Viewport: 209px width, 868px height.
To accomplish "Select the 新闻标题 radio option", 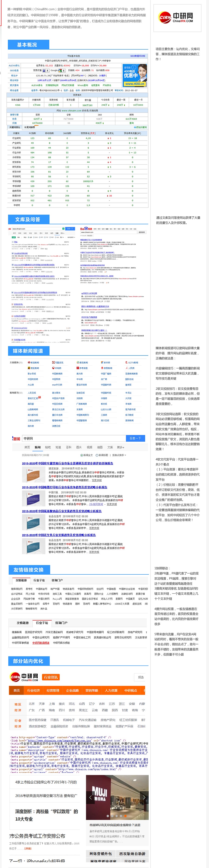I will click(102, 455).
